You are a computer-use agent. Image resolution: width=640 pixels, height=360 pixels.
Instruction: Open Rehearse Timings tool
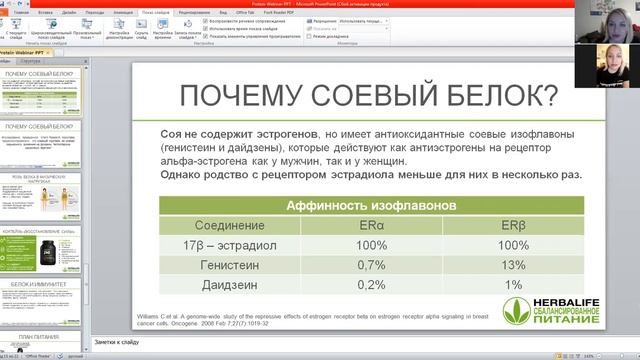pos(162,29)
